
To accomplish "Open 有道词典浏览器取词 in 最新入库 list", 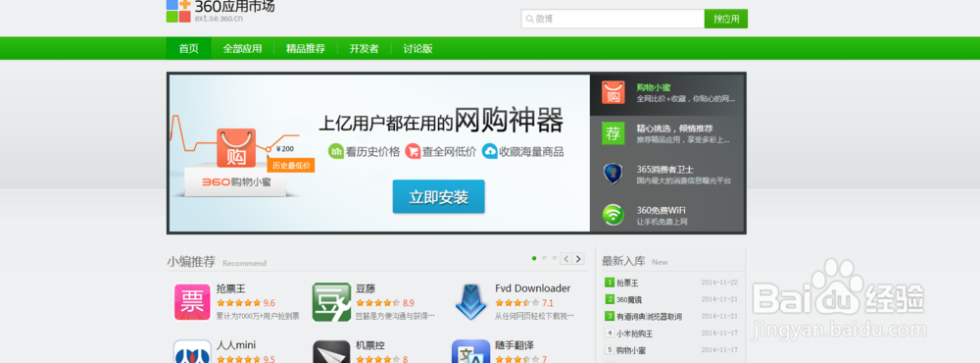I will [x=650, y=317].
